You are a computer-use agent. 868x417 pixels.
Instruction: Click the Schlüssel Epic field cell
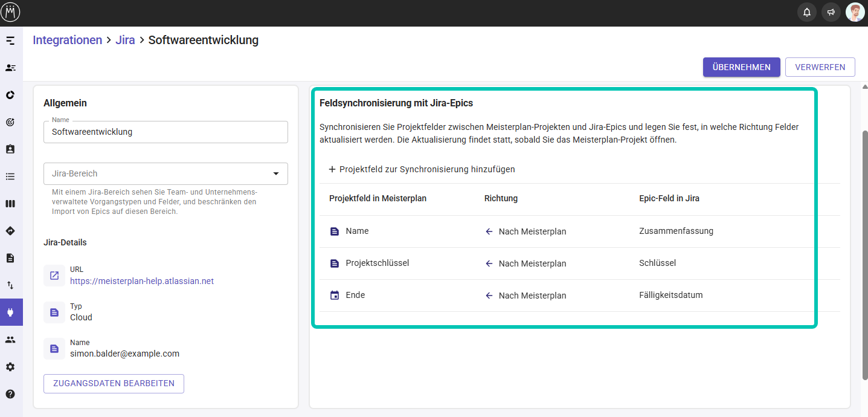[x=657, y=263]
